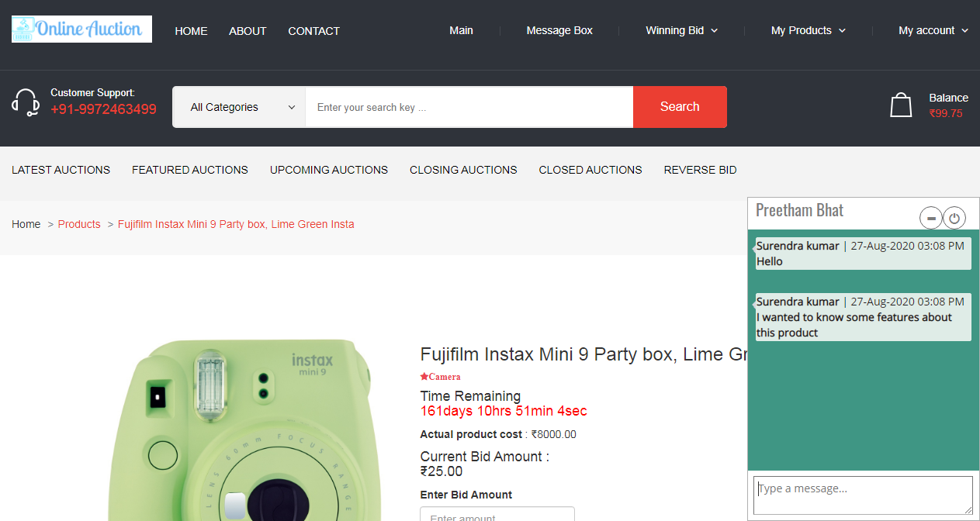Focus the search keyword input field
Viewport: 980px width, 521px height.
point(469,107)
